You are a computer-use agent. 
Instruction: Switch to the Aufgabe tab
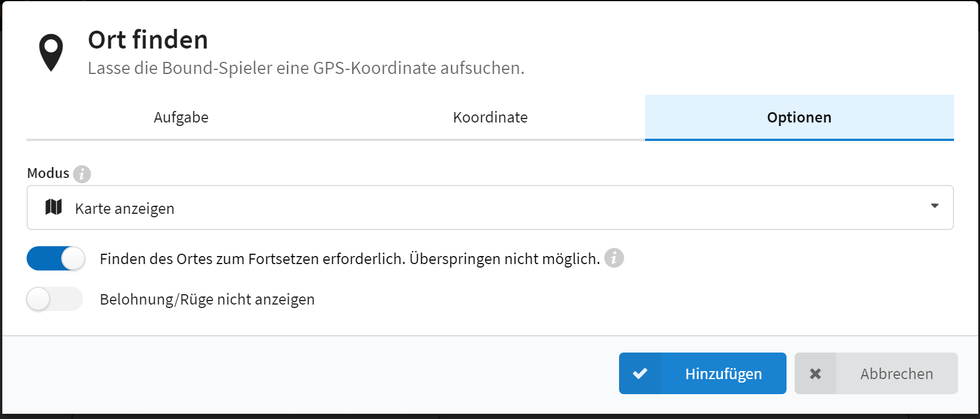coord(181,117)
